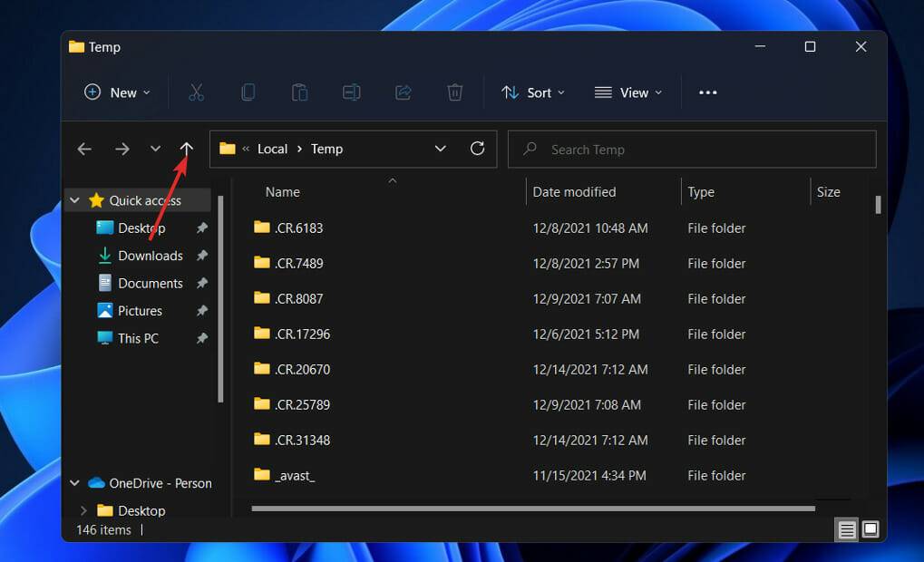Open the New item dropdown
Screen dimensions: 924x562
(118, 92)
